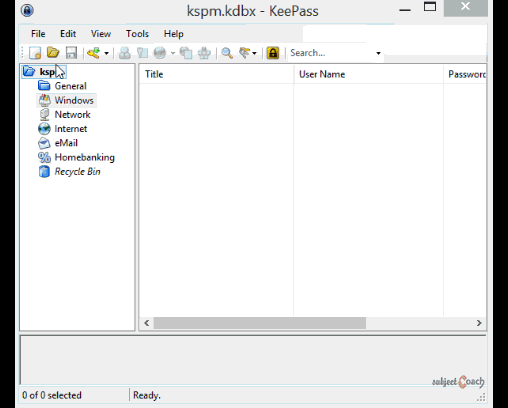The width and height of the screenshot is (508, 408).
Task: Click the '0 of 0 selected' status text
Action: 52,395
